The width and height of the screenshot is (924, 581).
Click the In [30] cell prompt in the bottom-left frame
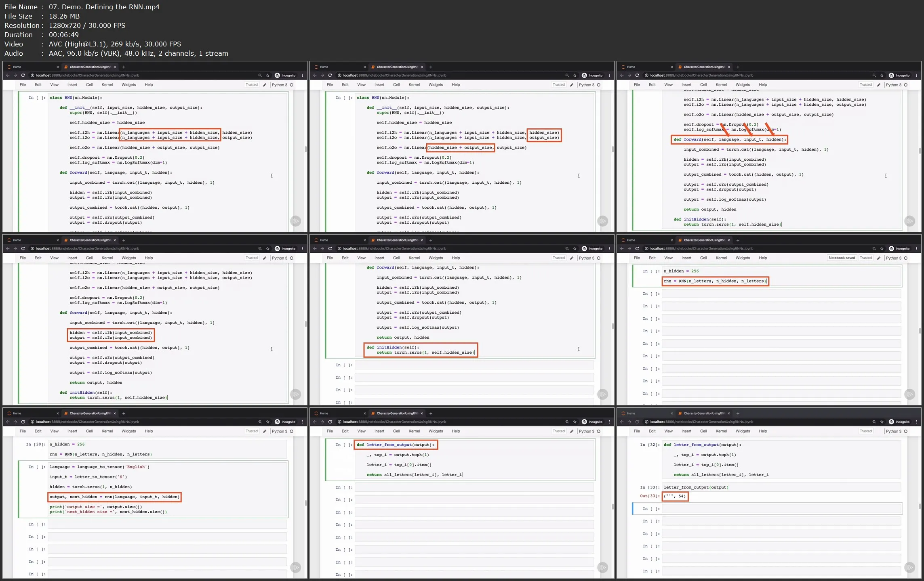(36, 445)
